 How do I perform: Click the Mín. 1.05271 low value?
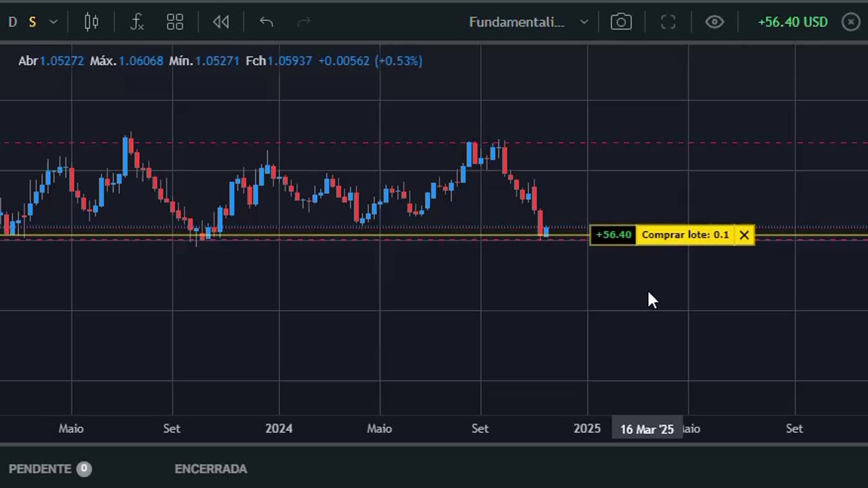click(x=204, y=61)
